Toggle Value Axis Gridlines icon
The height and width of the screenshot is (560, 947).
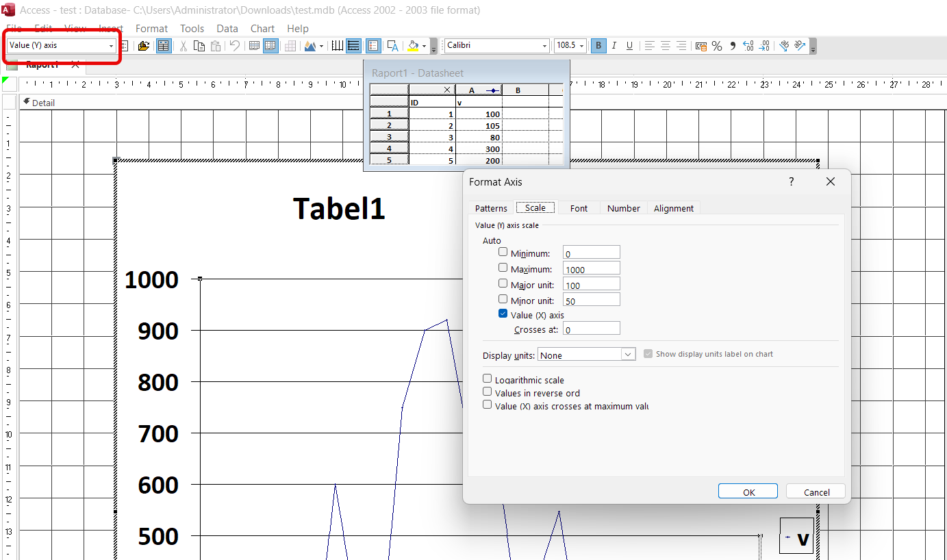coord(353,46)
